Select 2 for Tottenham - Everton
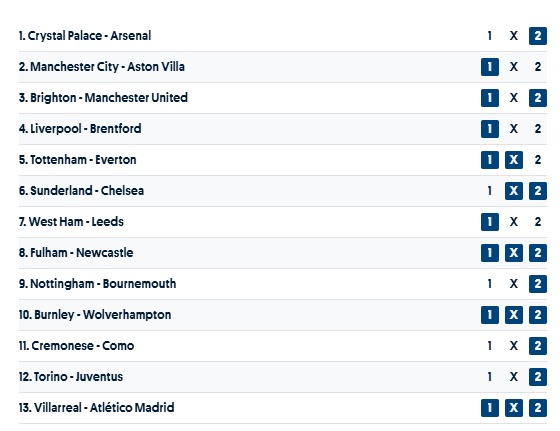This screenshot has height=431, width=560. tap(538, 160)
